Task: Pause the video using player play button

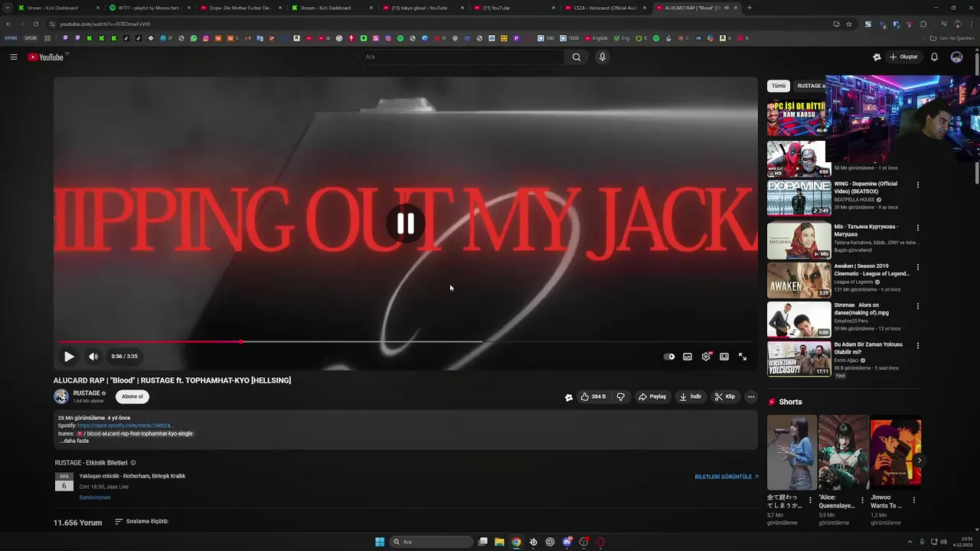Action: point(69,356)
